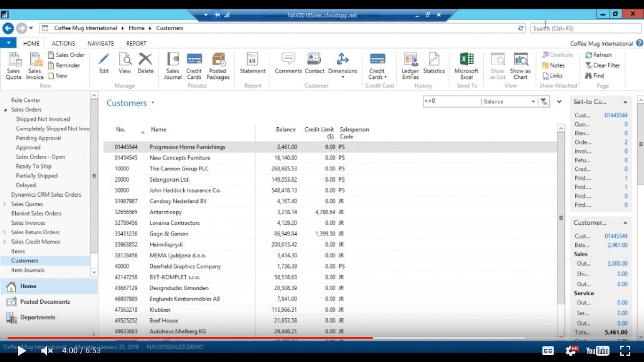
Task: Open Credit Cards dropdown in Credit Card group
Action: (377, 66)
